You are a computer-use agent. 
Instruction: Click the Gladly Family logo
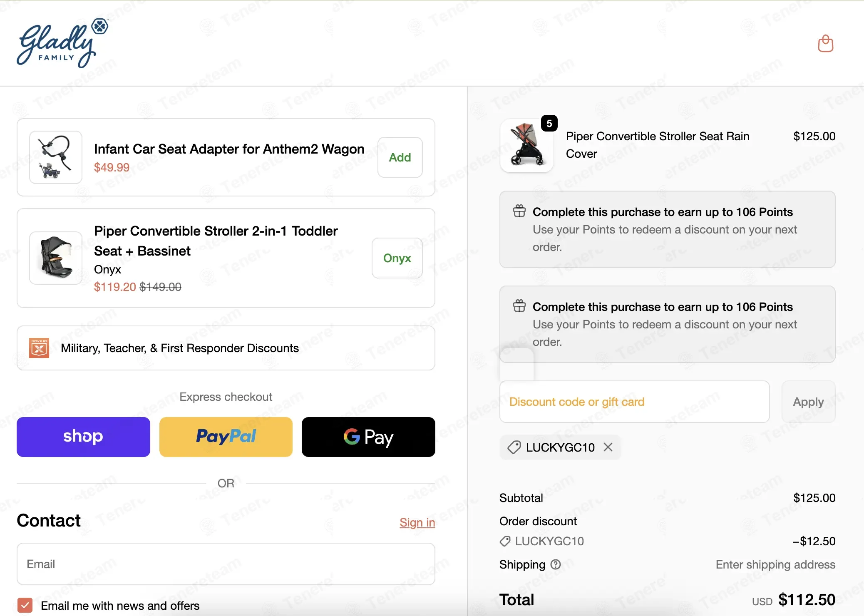[62, 43]
